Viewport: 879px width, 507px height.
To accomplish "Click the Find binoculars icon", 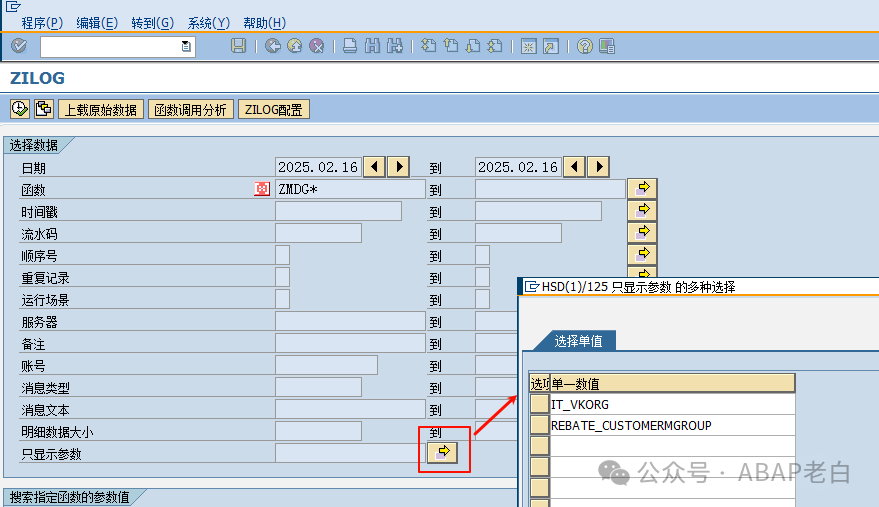I will click(372, 46).
